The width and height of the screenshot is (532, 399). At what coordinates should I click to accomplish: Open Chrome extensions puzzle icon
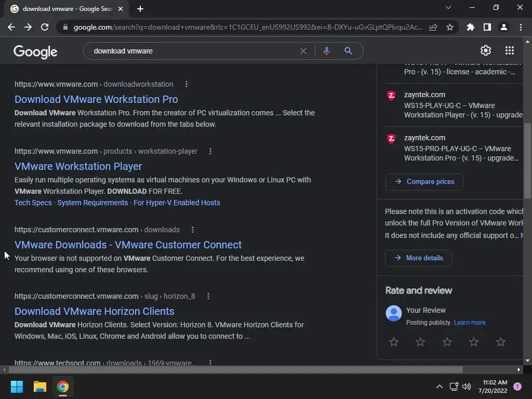(x=471, y=27)
